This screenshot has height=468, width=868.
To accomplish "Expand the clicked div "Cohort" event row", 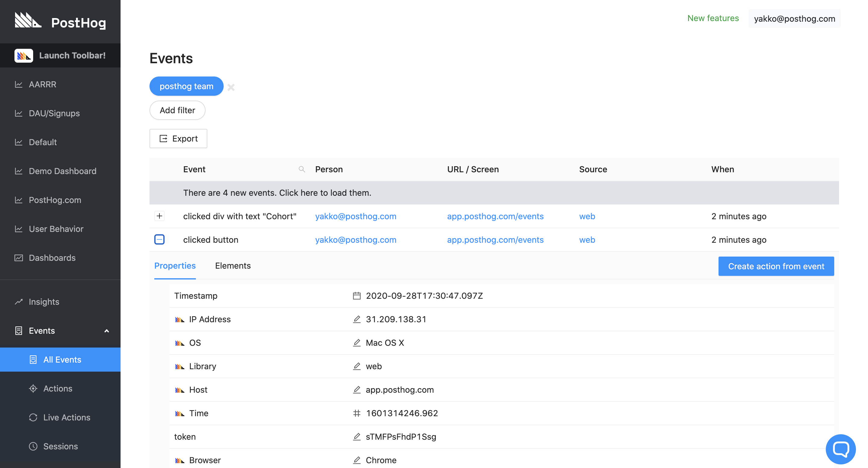I will 159,216.
